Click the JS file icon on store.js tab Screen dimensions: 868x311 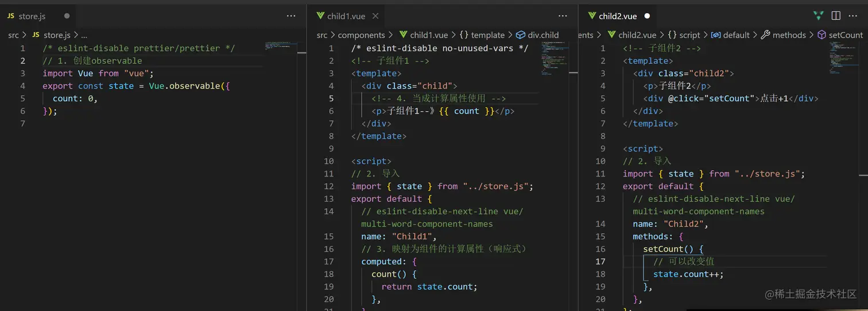click(11, 16)
